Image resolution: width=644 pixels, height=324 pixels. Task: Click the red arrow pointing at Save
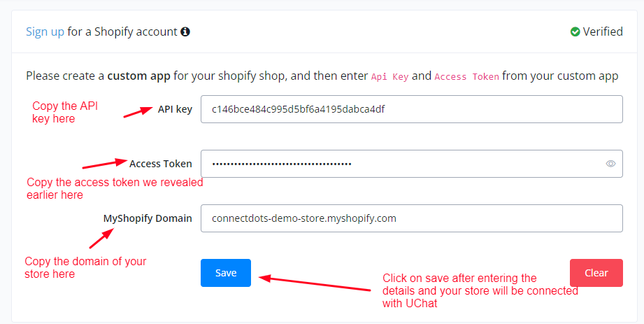[315, 283]
